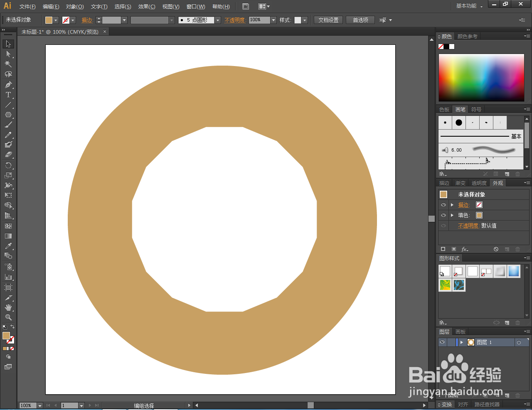The width and height of the screenshot is (532, 410).
Task: Select the Eraser tool
Action: tap(8, 155)
